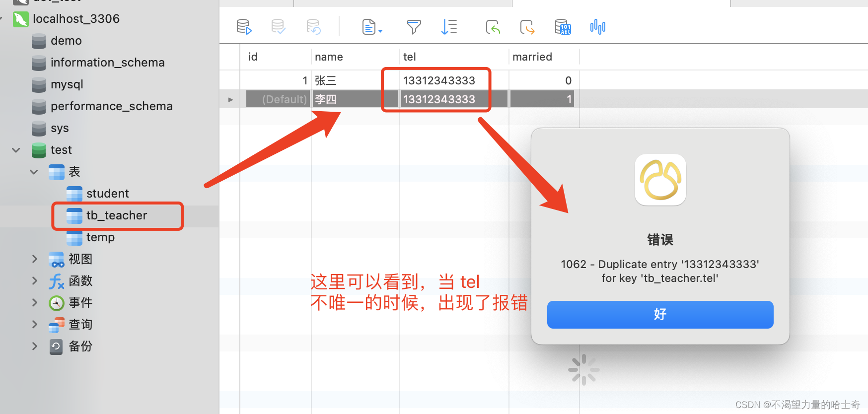Image resolution: width=868 pixels, height=414 pixels.
Task: Click the Navicat logo in error dialog
Action: pyautogui.click(x=660, y=179)
